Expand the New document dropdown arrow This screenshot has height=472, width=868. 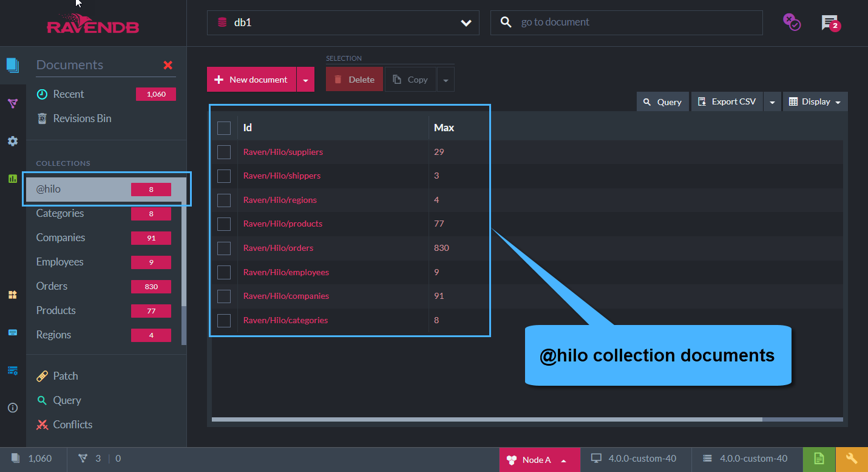click(305, 80)
